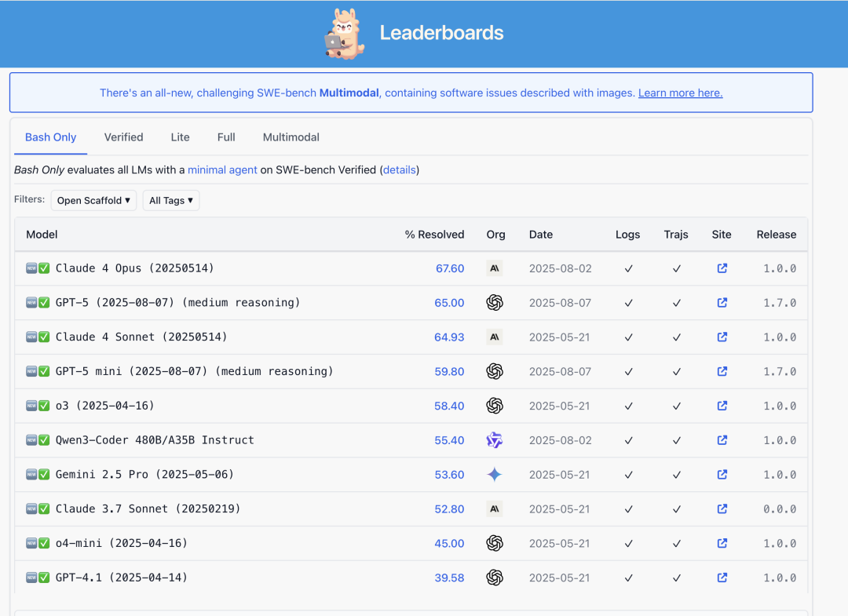Viewport: 848px width, 616px height.
Task: Click OpenAI org logo in GPT-5 medium reasoning row
Action: [x=495, y=303]
